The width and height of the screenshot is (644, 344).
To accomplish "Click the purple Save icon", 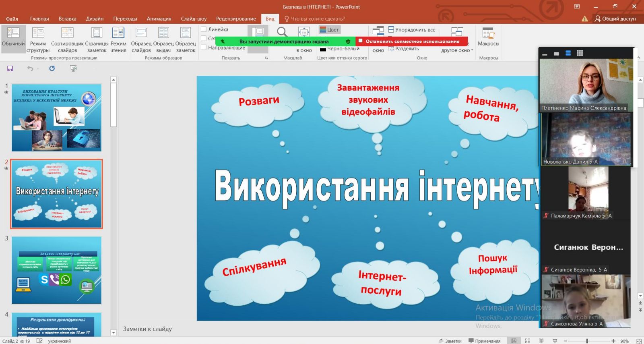I will coord(10,68).
